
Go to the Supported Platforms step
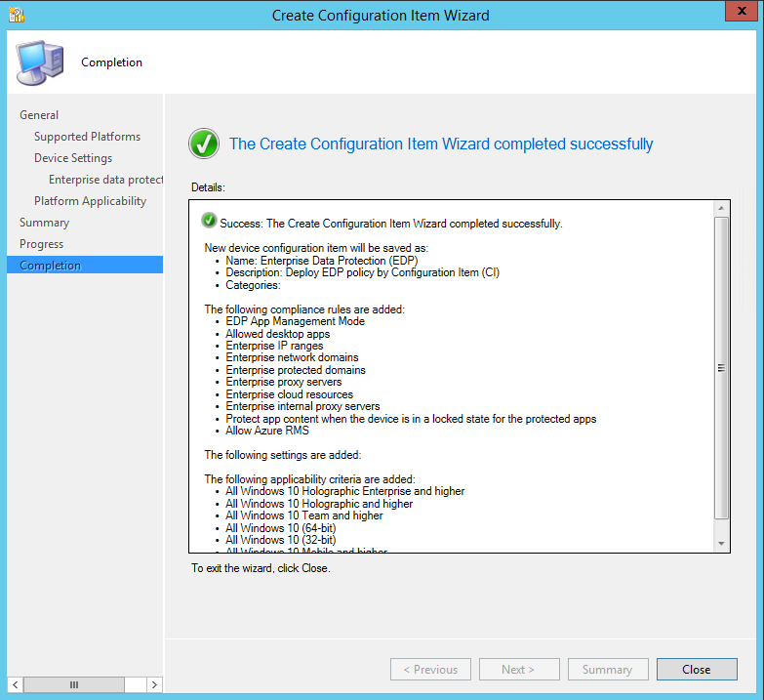tap(87, 137)
